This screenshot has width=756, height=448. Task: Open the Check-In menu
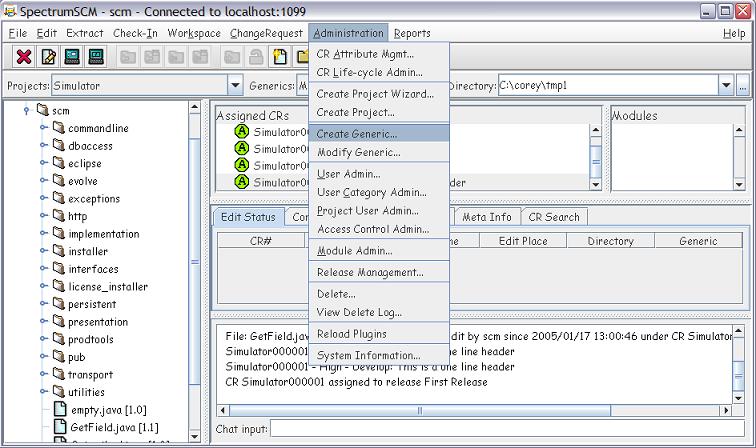(135, 33)
